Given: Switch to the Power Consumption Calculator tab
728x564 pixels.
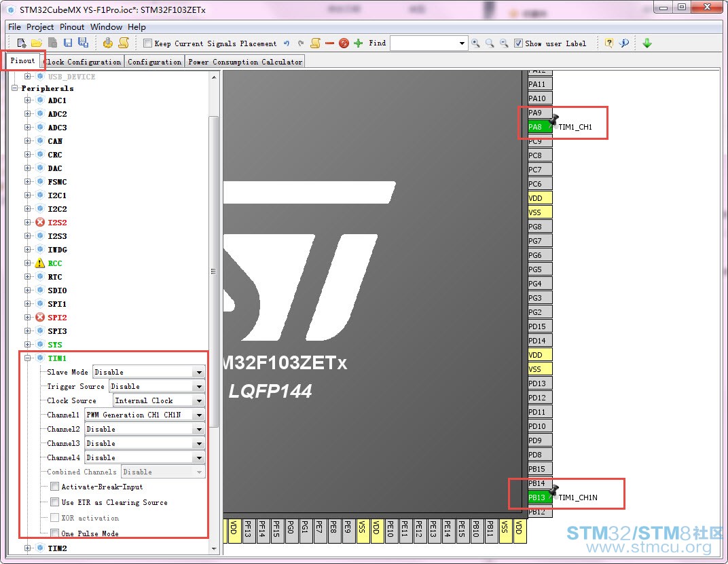Looking at the screenshot, I should (x=245, y=62).
